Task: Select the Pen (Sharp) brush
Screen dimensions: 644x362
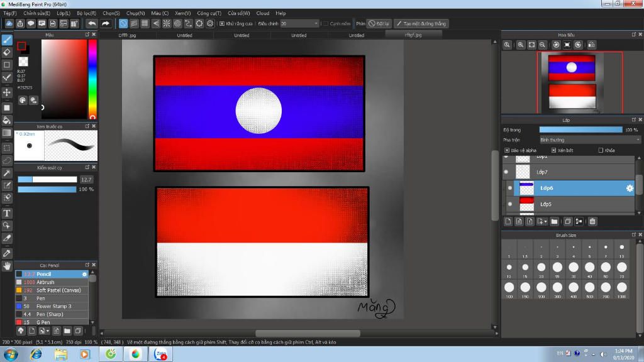Action: 52,314
